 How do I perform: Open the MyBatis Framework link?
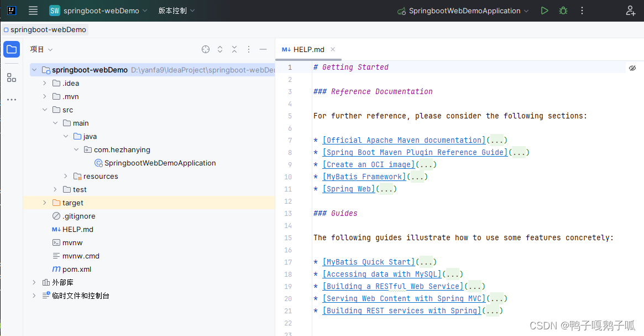click(364, 177)
